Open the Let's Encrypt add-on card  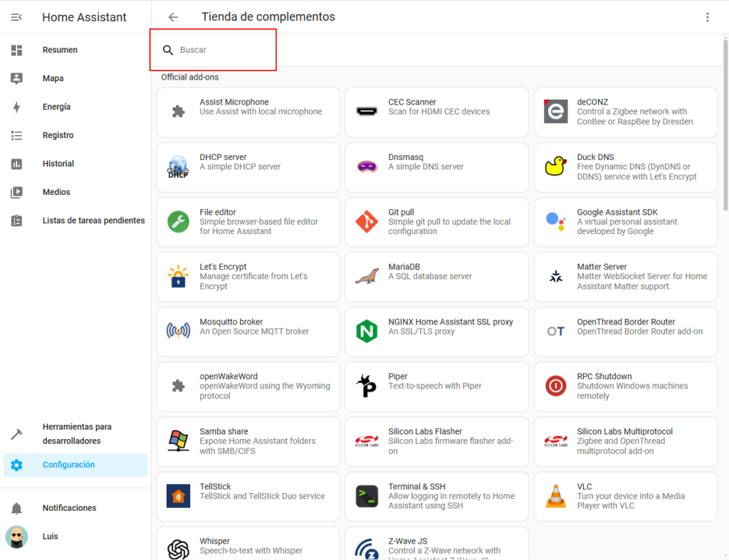tap(248, 277)
